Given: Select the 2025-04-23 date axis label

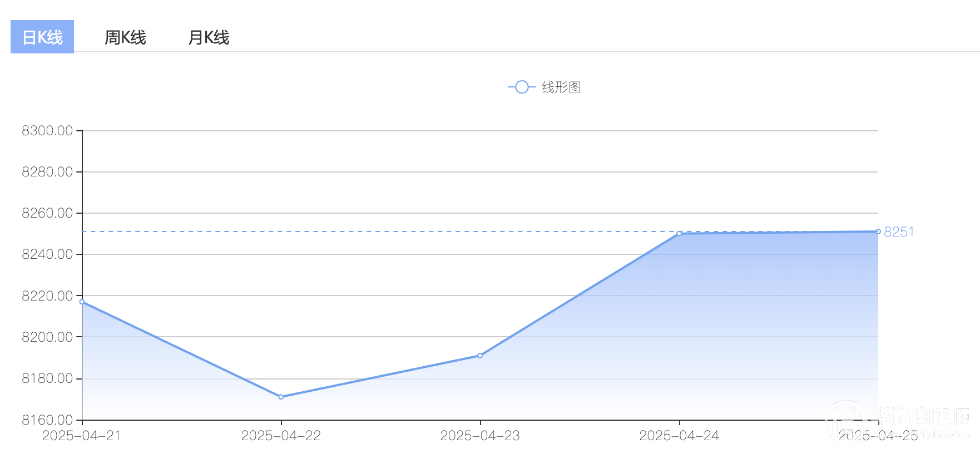Looking at the screenshot, I should [x=480, y=436].
